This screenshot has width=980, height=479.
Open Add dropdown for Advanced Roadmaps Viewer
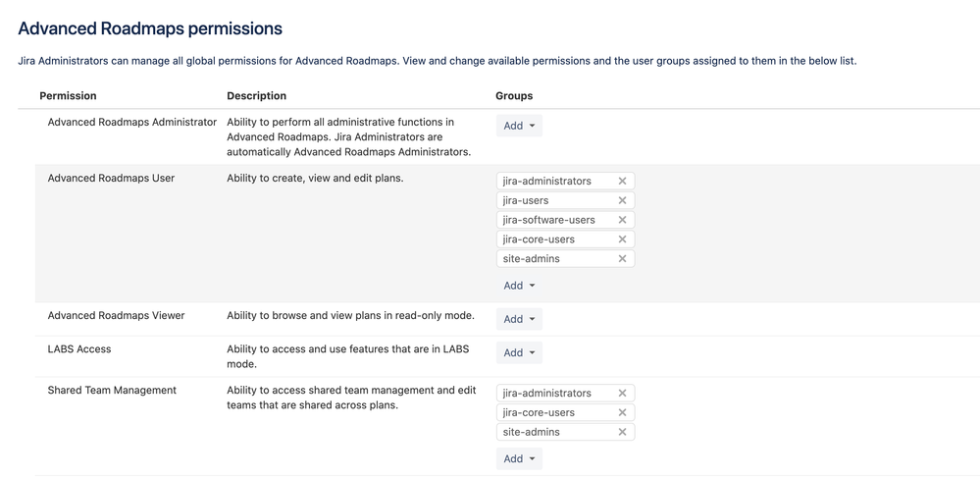point(519,319)
